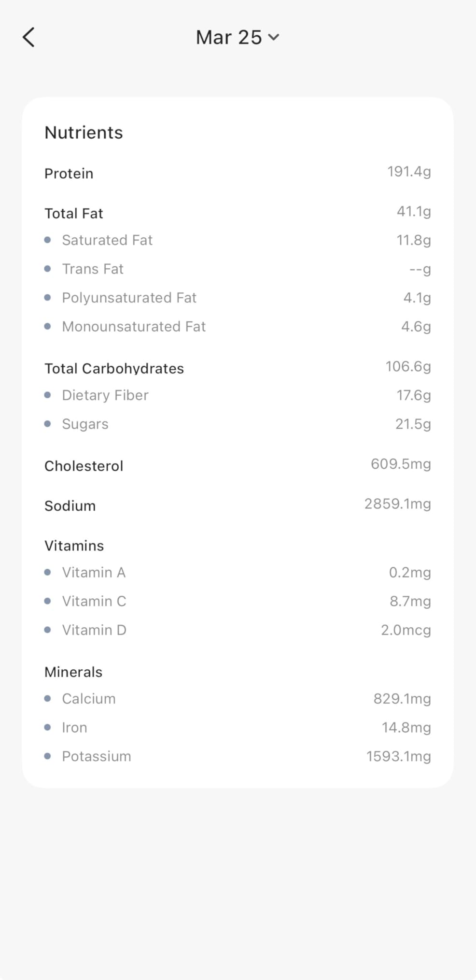Tap the Total Fat label
The image size is (476, 980).
pos(73,214)
